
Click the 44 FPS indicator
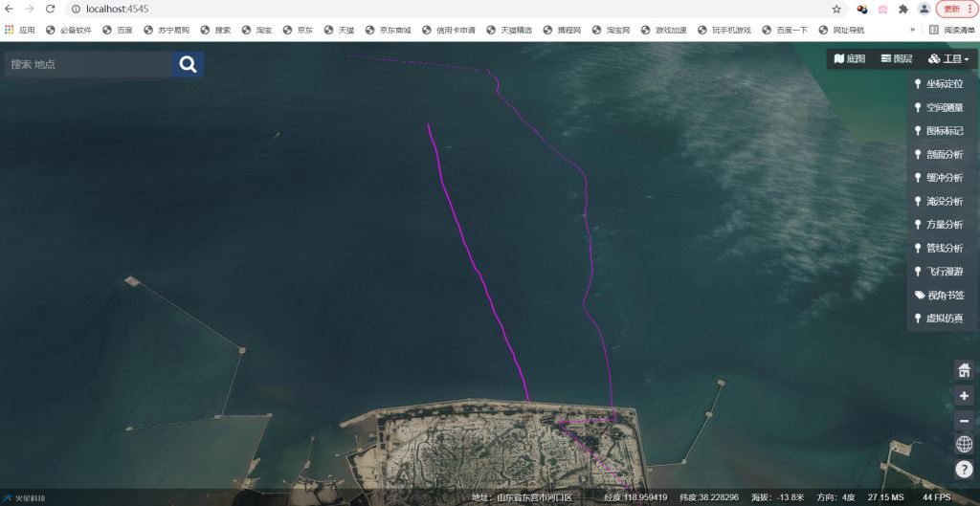937,497
